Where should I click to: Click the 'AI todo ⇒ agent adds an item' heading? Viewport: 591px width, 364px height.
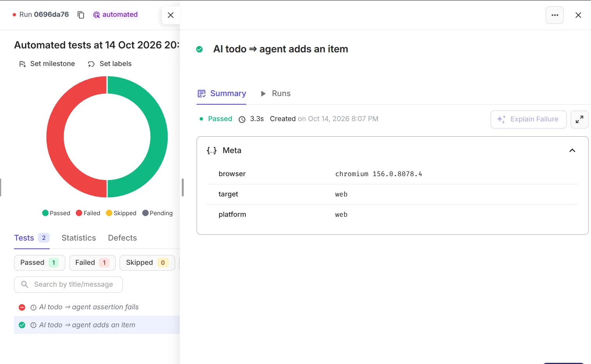pos(281,49)
